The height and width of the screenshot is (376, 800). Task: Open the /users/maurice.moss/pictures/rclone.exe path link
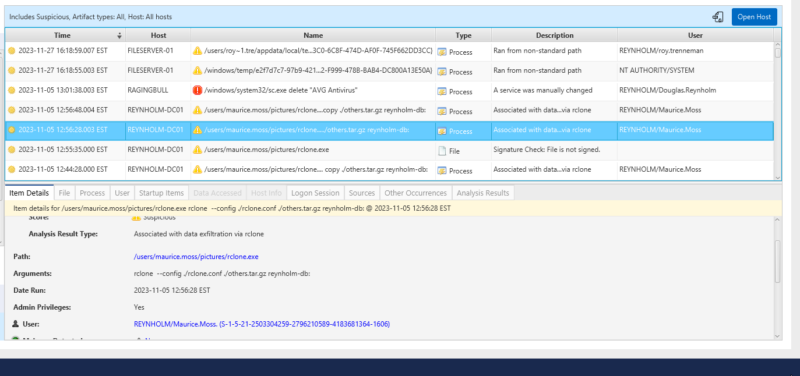[x=196, y=257]
